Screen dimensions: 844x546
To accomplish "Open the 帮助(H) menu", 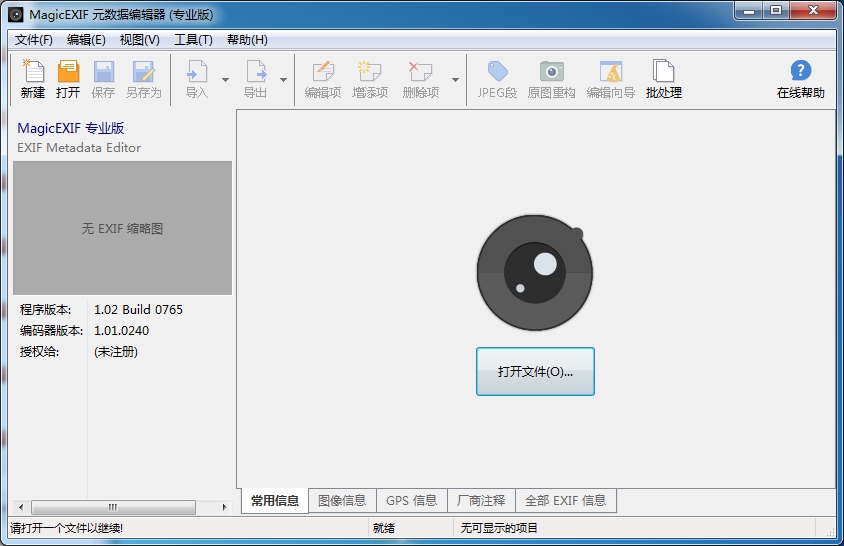I will pyautogui.click(x=247, y=40).
